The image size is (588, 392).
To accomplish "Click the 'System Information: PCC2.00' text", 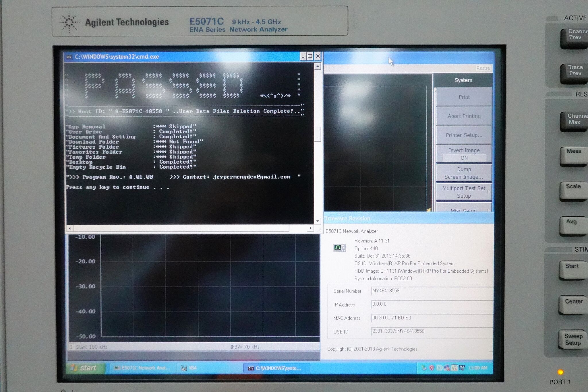I will point(383,278).
